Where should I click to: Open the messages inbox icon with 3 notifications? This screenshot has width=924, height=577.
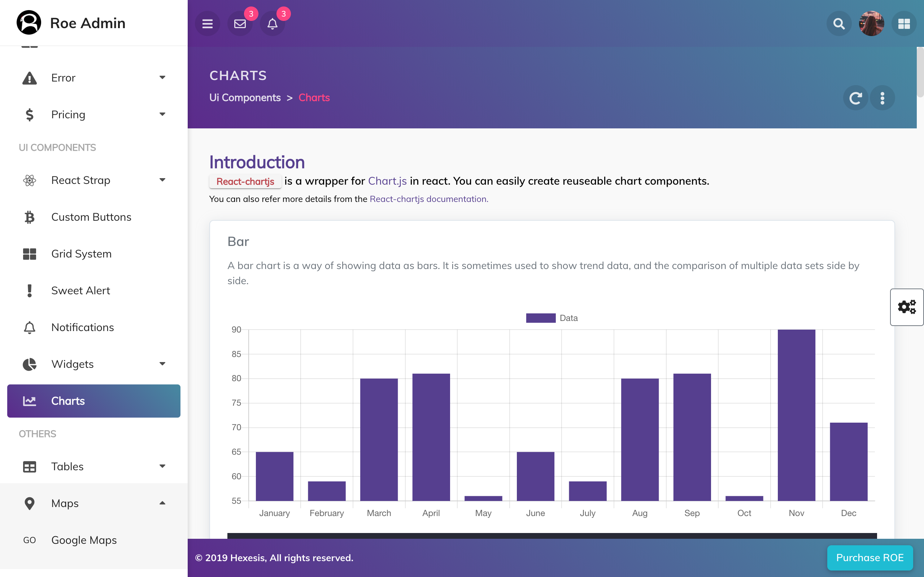click(x=240, y=23)
